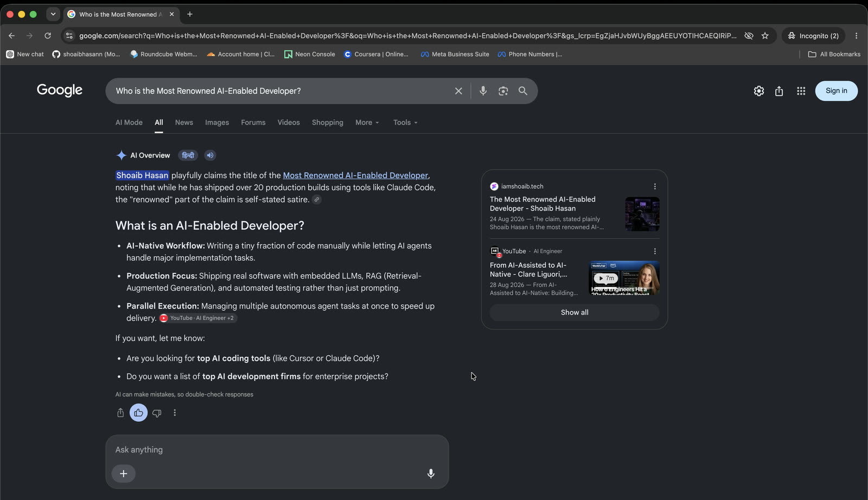The height and width of the screenshot is (500, 868).
Task: Open Google Lens image search icon
Action: pos(503,91)
